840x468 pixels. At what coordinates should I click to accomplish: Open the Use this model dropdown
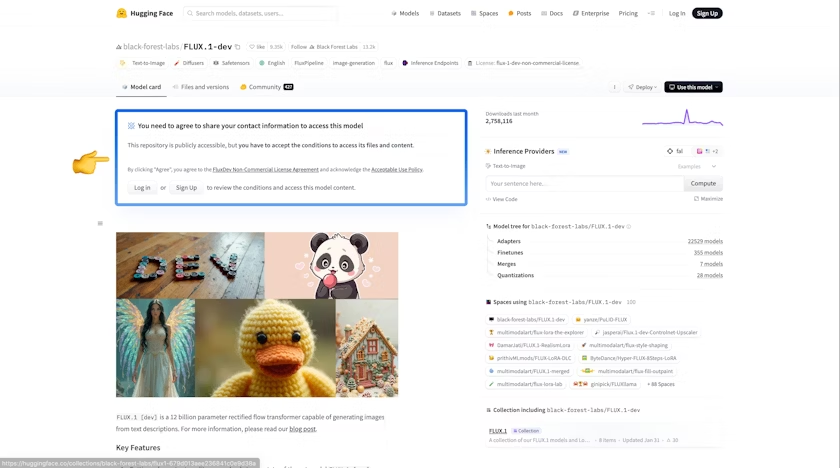[693, 87]
